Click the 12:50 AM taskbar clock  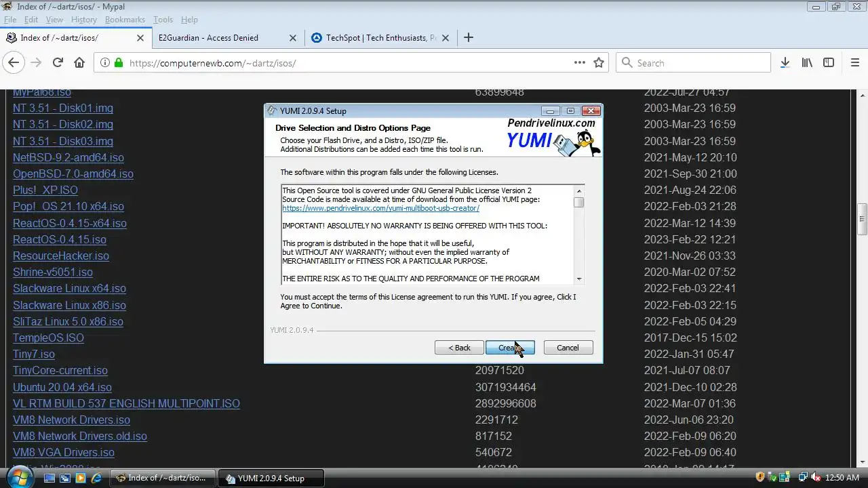coord(842,478)
